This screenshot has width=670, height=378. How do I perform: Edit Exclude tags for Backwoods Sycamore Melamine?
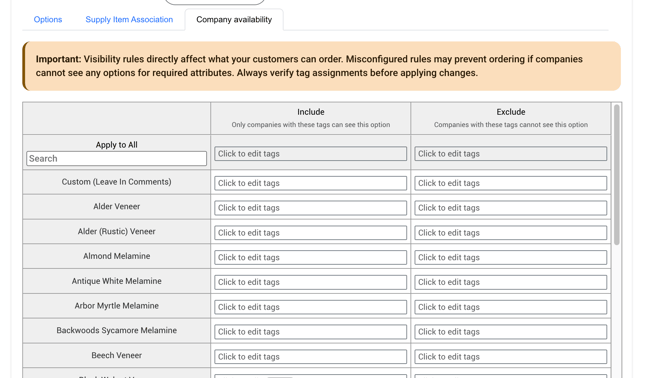[511, 332]
